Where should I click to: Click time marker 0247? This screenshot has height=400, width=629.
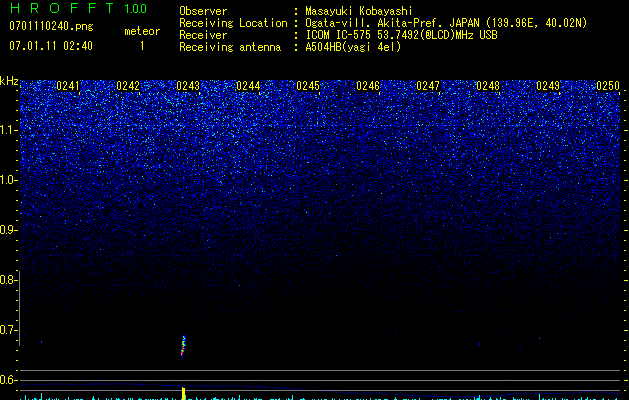[428, 86]
